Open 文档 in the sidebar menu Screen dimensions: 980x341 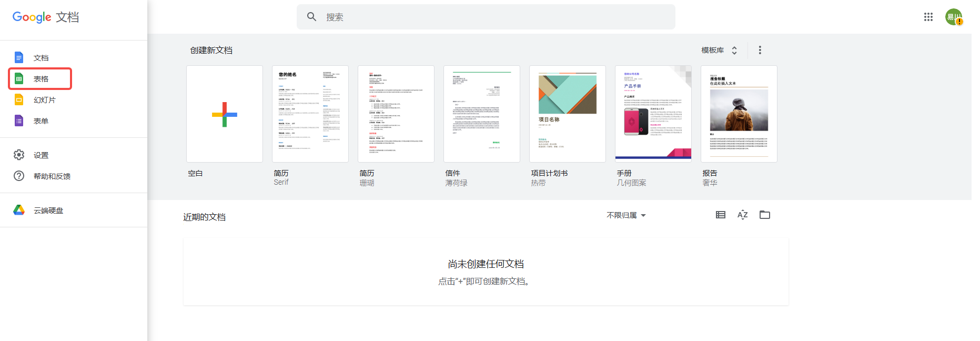41,58
